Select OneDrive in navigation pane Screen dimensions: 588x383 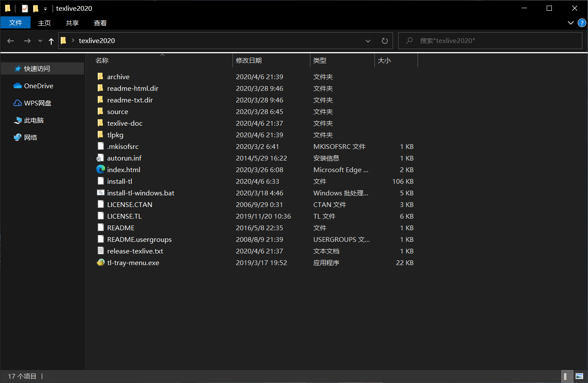click(39, 86)
